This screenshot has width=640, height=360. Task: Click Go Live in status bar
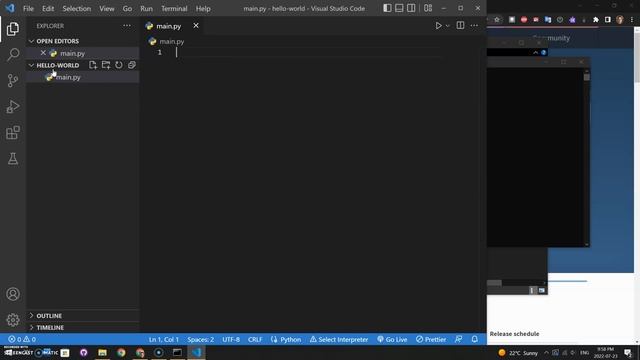pyautogui.click(x=392, y=339)
